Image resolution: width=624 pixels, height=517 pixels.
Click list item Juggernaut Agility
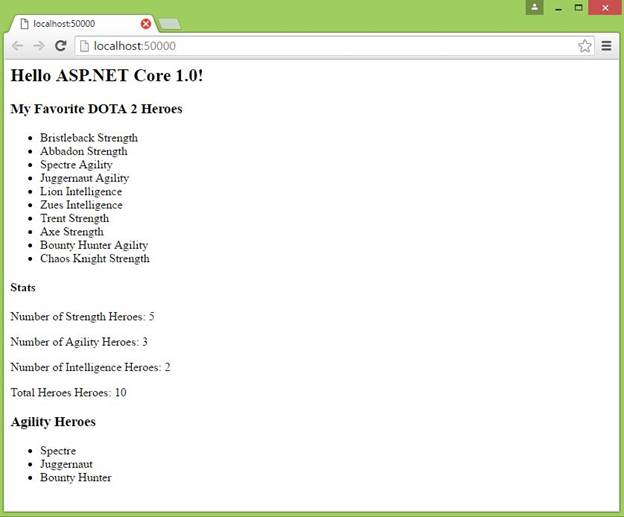(84, 178)
